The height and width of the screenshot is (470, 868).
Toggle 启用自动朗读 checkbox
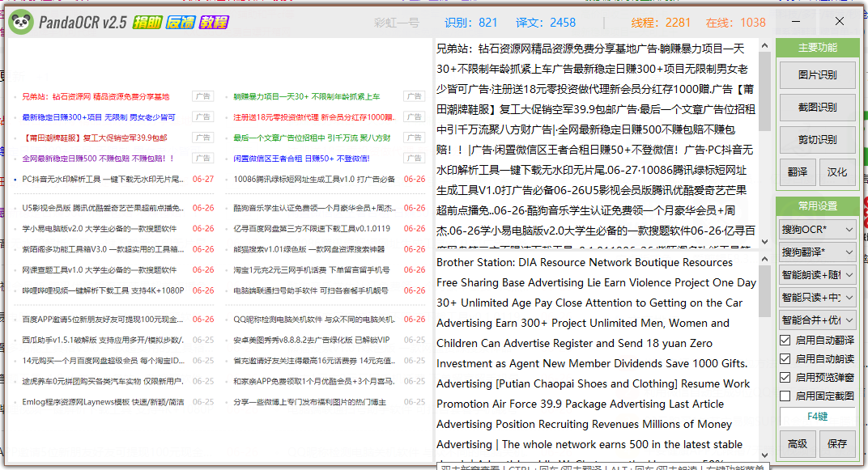click(785, 359)
